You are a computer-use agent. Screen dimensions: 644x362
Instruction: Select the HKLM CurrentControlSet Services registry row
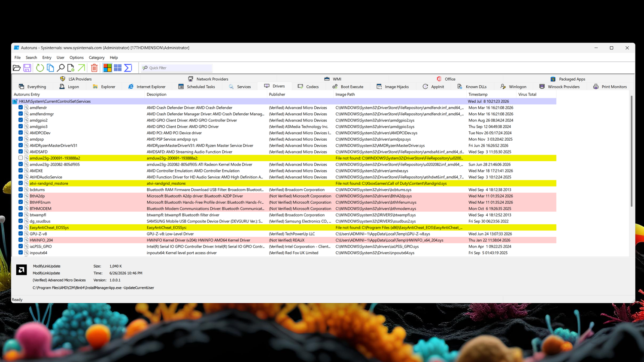[284, 102]
